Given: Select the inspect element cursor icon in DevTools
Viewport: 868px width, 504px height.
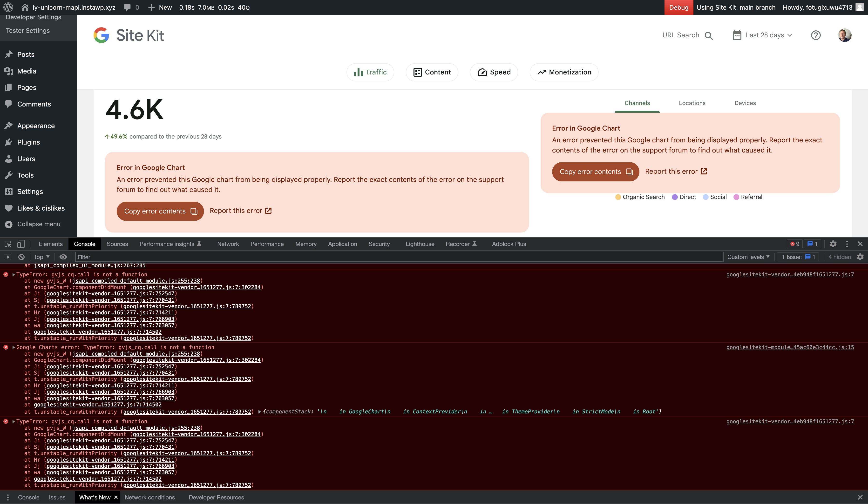Looking at the screenshot, I should tap(7, 244).
